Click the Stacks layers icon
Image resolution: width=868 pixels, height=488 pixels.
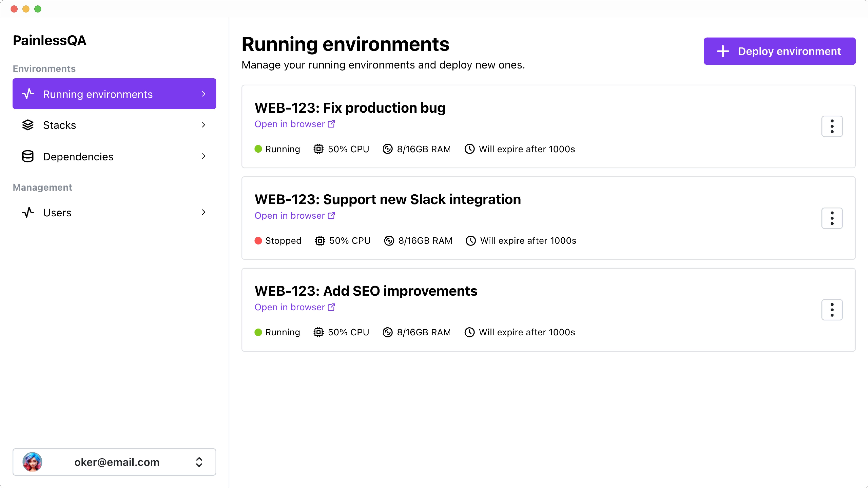point(28,125)
